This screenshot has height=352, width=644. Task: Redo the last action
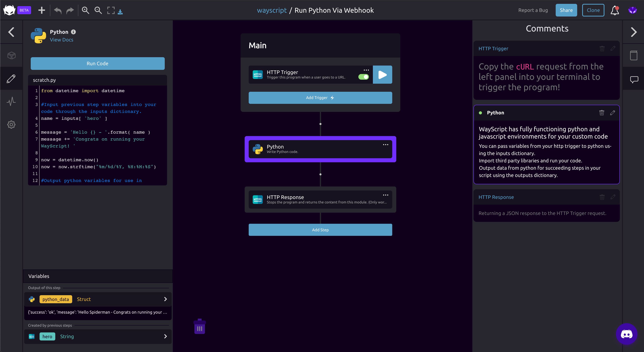point(70,10)
